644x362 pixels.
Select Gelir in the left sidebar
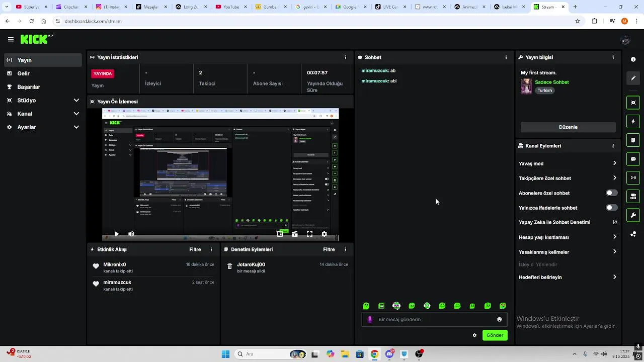[x=43, y=73]
